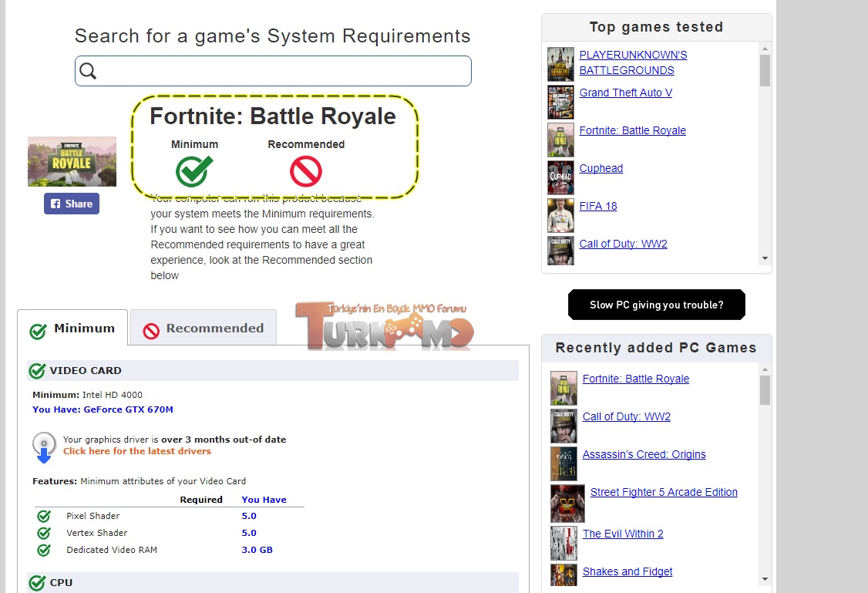
Task: Click the red Recommended prohibited icon under title
Action: 305,170
